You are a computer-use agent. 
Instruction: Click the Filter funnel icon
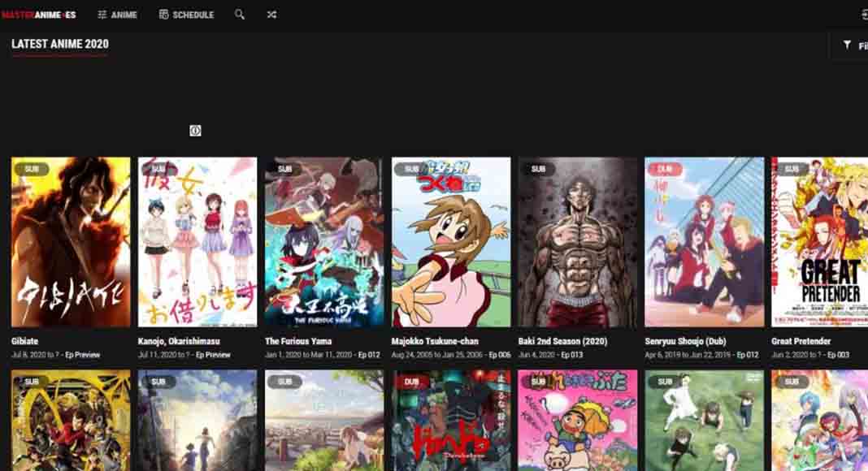[x=847, y=45]
